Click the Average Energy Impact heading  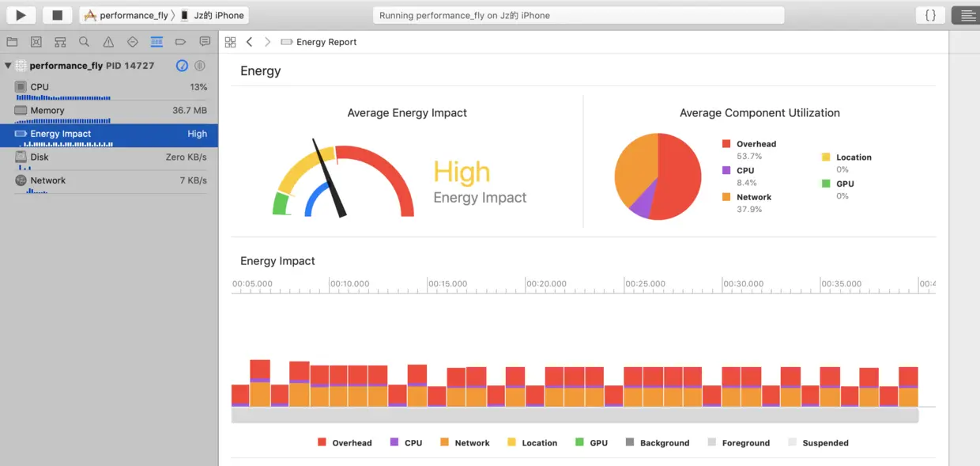pyautogui.click(x=407, y=113)
